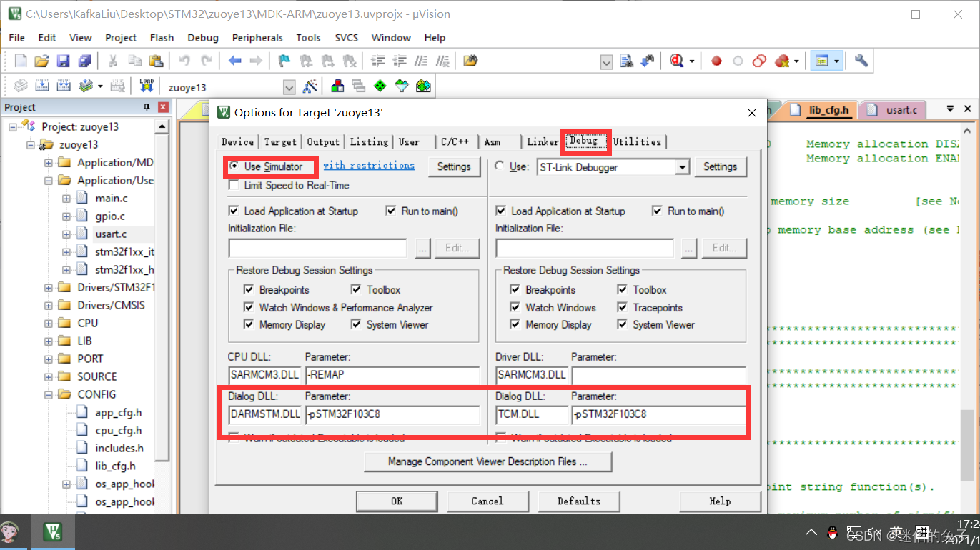Click the Translate file icon
The height and width of the screenshot is (550, 980).
click(21, 86)
